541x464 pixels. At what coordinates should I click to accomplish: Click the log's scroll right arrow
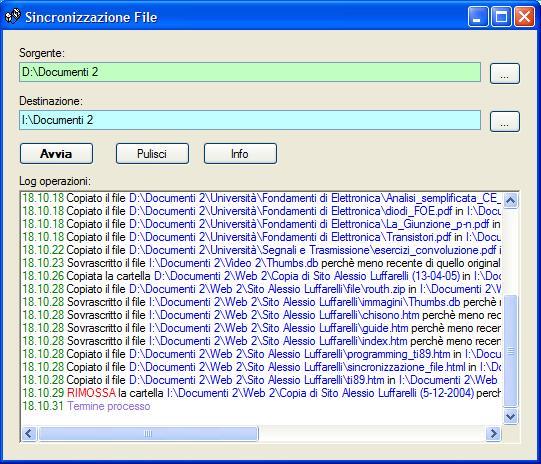[493, 433]
